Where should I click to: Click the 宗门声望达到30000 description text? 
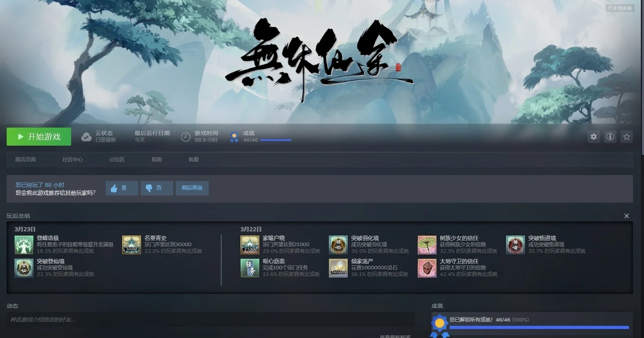tap(168, 244)
